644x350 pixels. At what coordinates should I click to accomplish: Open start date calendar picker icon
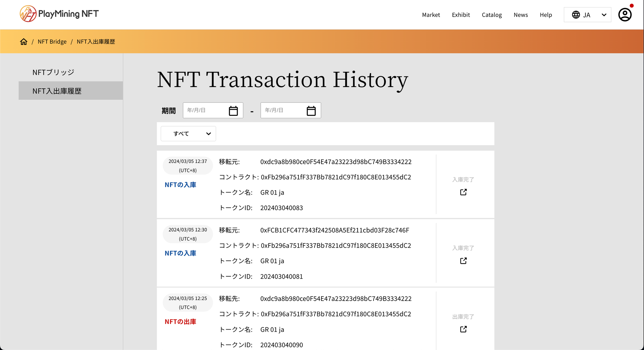pos(233,111)
